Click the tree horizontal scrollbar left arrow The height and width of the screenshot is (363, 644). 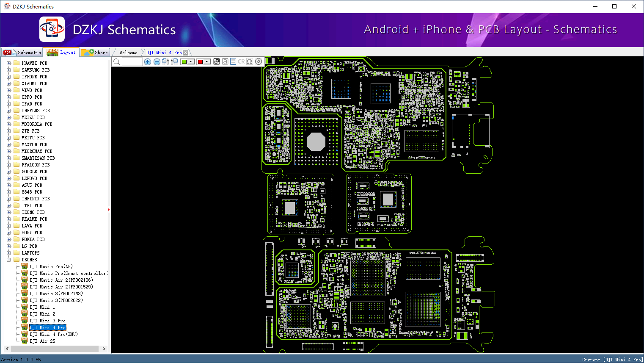(7, 349)
